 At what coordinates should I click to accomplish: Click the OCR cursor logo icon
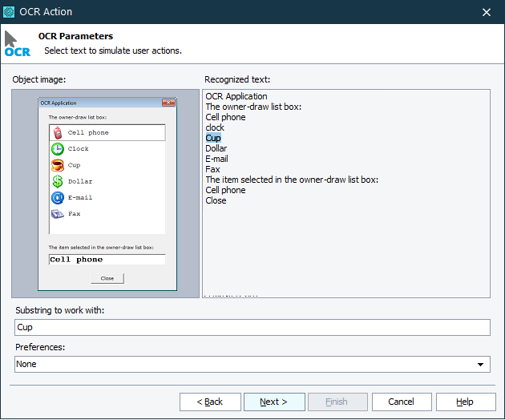[x=17, y=44]
